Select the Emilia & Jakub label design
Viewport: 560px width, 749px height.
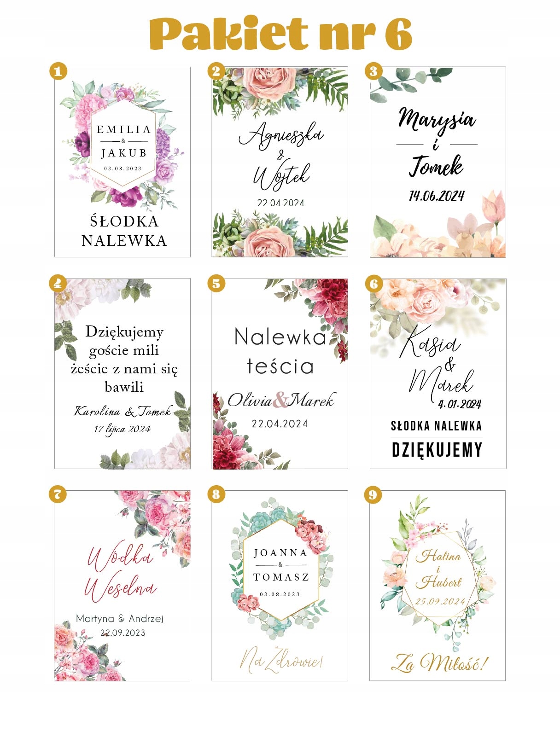click(x=122, y=162)
